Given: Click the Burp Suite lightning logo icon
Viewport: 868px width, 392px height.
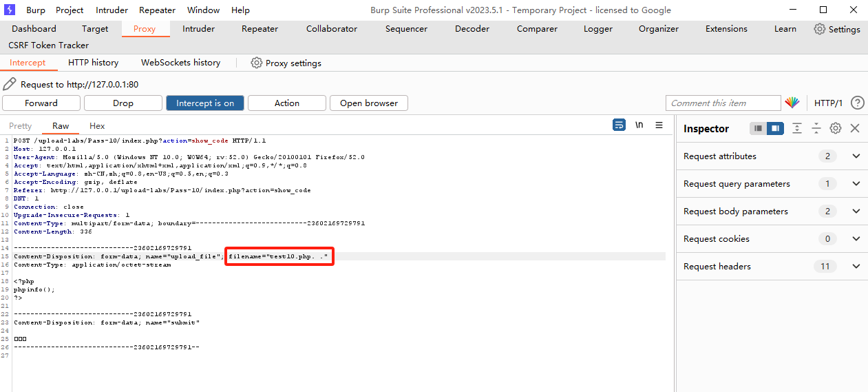Looking at the screenshot, I should coord(10,10).
